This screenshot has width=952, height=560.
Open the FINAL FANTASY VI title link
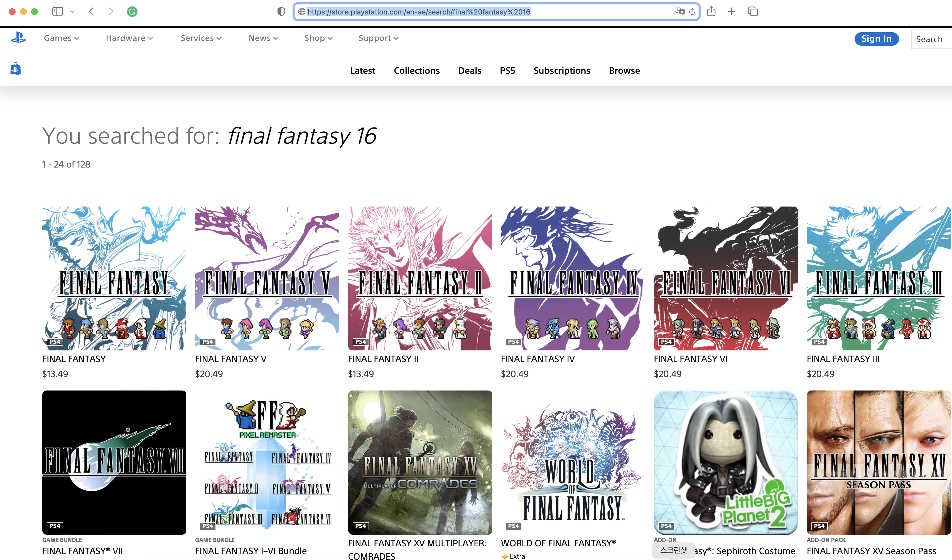(x=690, y=359)
